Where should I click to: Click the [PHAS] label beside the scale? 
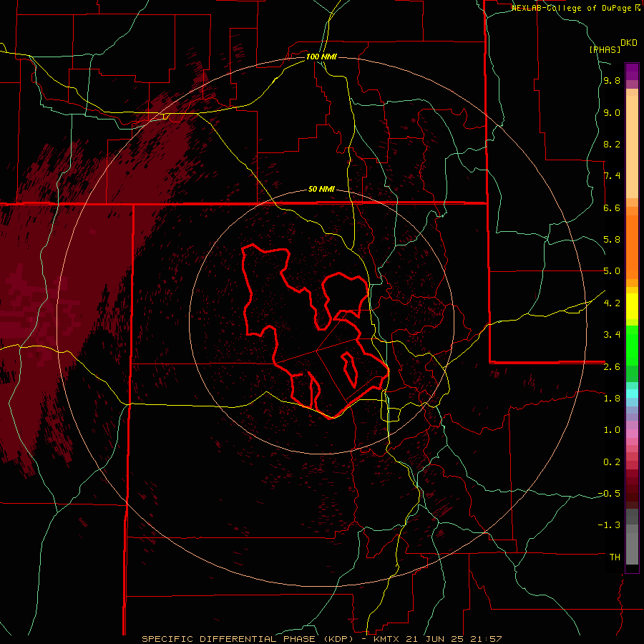605,50
